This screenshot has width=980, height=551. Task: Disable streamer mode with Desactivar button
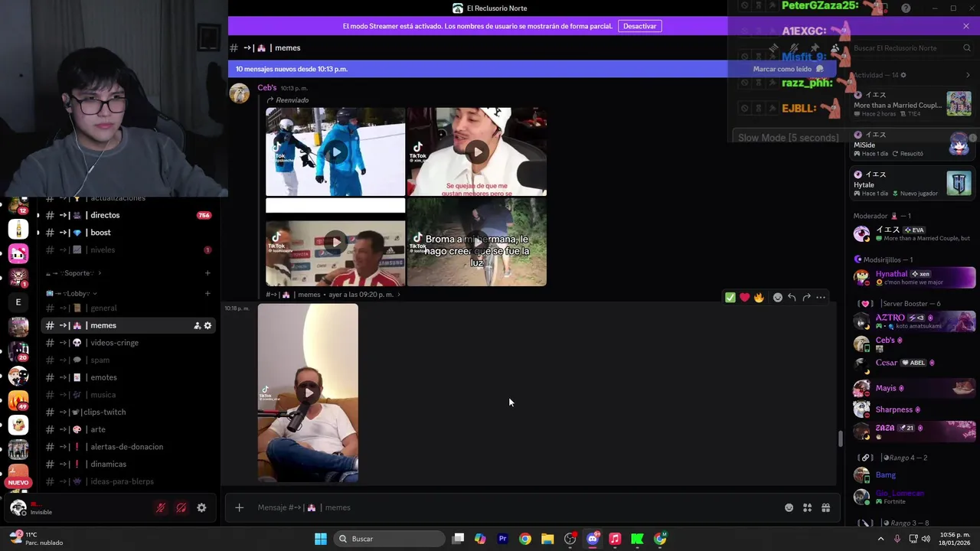639,26
